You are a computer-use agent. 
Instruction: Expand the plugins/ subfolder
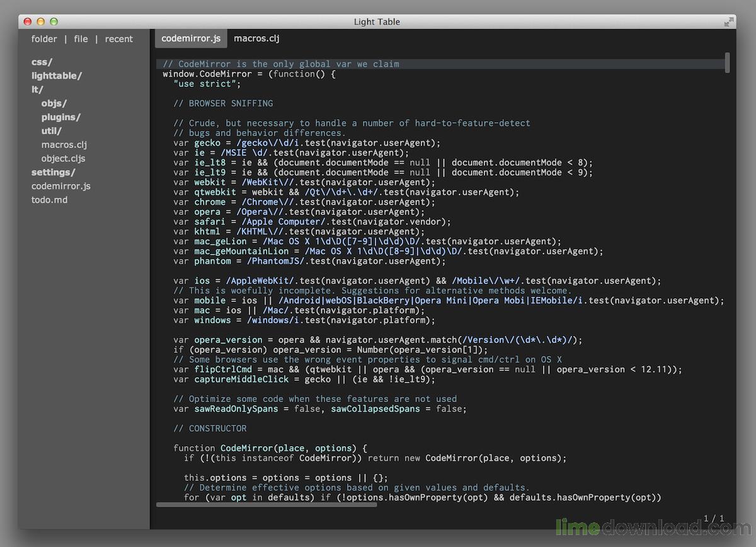click(x=61, y=117)
